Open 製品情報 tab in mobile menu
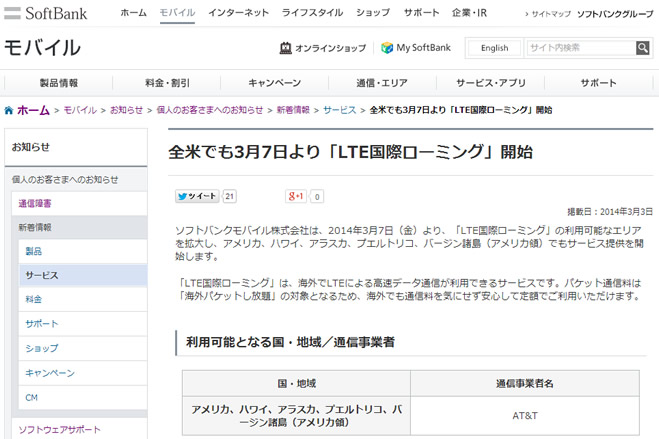This screenshot has width=659, height=439. (x=58, y=83)
